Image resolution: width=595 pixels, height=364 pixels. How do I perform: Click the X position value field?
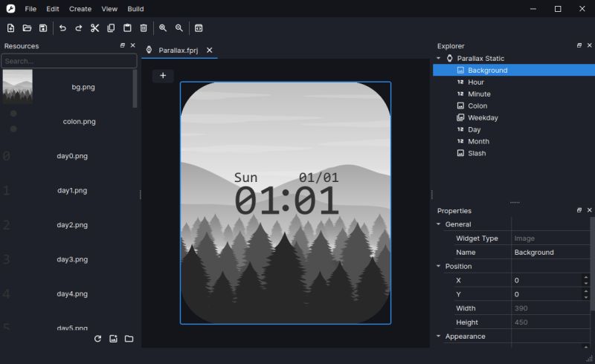point(547,280)
